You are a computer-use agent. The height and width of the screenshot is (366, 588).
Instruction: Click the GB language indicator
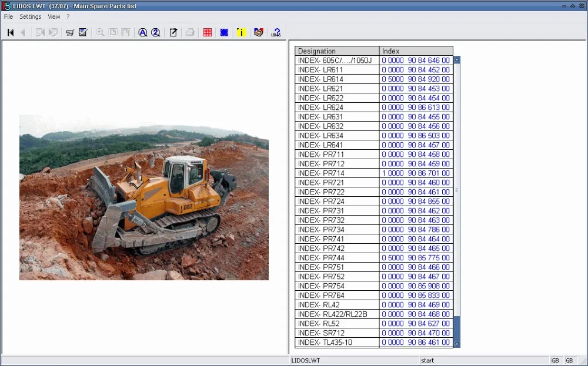point(554,360)
